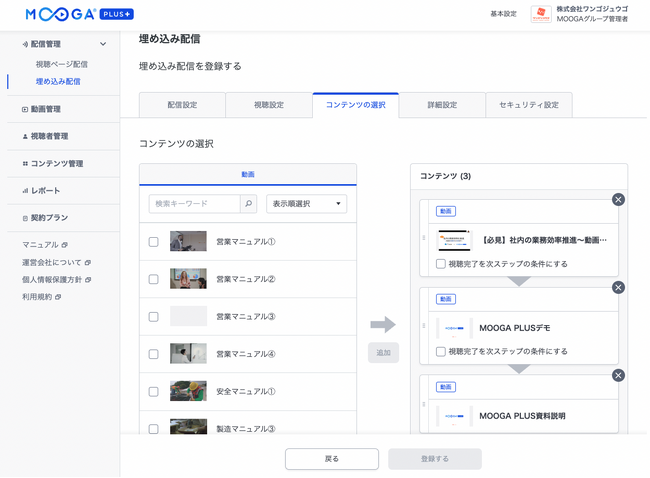This screenshot has width=650, height=478.
Task: Click the 登録する button
Action: tap(435, 459)
